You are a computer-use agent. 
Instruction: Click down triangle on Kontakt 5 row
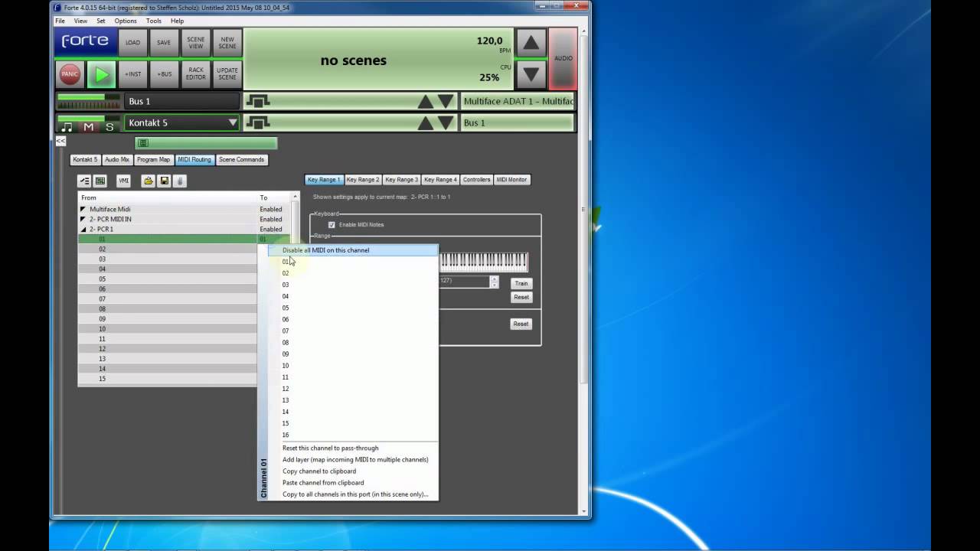pos(446,123)
